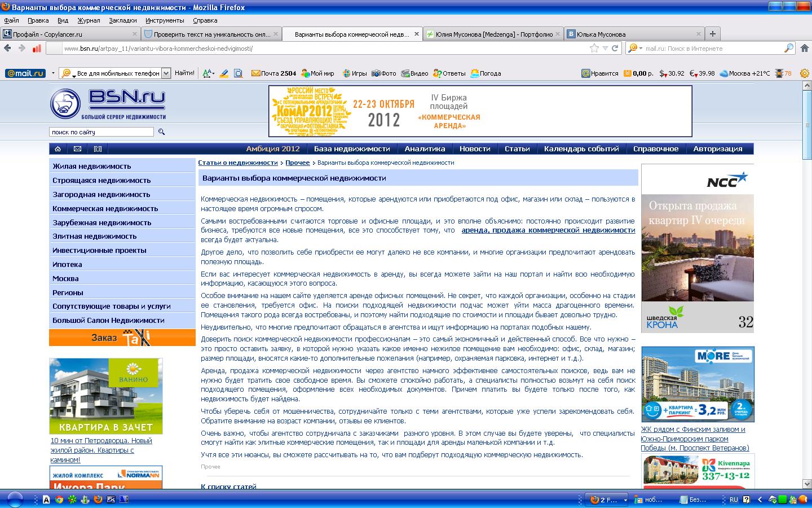Open Ответы in the mail.ru toolbar
The height and width of the screenshot is (508, 812).
[x=449, y=73]
